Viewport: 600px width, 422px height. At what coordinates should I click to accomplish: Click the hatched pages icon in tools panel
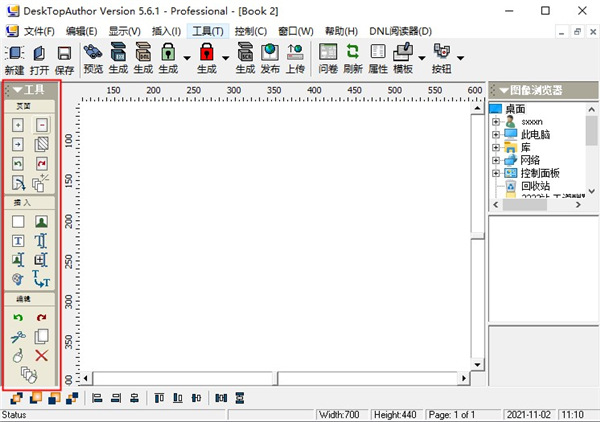coord(42,144)
